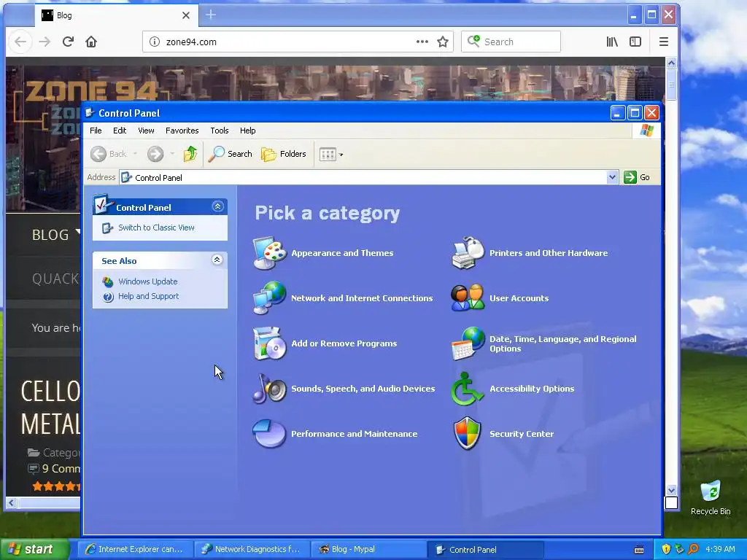The width and height of the screenshot is (747, 560).
Task: Open Accessibility Options wheelchair icon
Action: coord(468,389)
